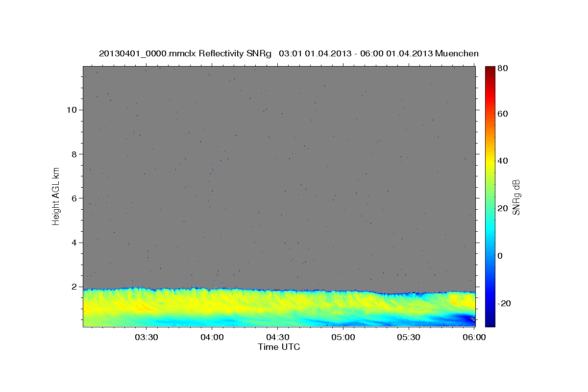Click the colorbar value 20
This screenshot has height=392, width=588.
[x=502, y=208]
